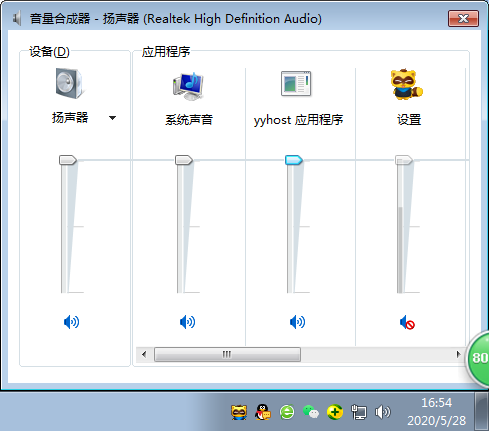Open the speaker device icon
The width and height of the screenshot is (489, 431).
pyautogui.click(x=69, y=83)
